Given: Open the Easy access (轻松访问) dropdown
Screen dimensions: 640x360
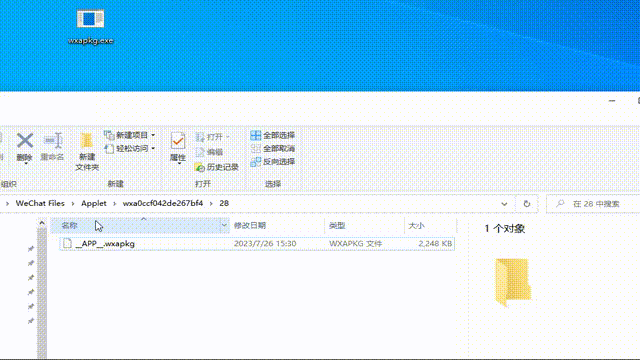Looking at the screenshot, I should (129, 149).
